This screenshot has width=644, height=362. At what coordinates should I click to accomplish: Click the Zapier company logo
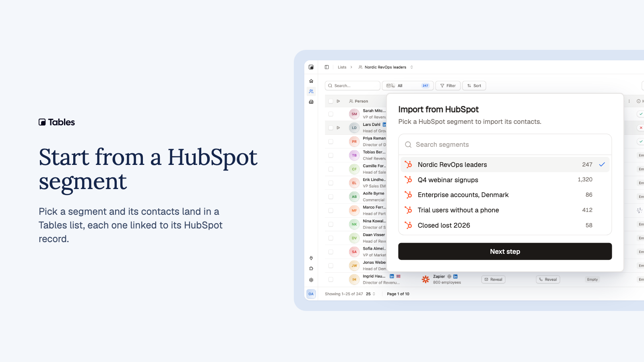[x=425, y=279]
